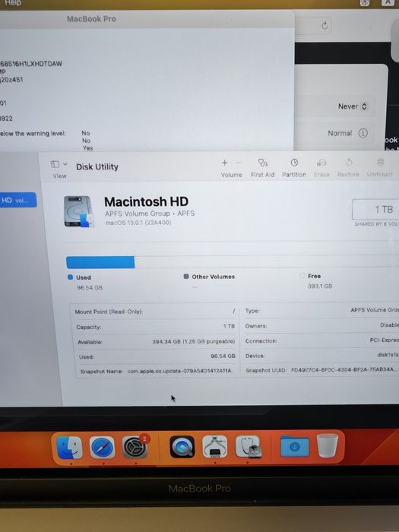
Task: Open QuickTime Player from the Dock
Action: point(182,447)
